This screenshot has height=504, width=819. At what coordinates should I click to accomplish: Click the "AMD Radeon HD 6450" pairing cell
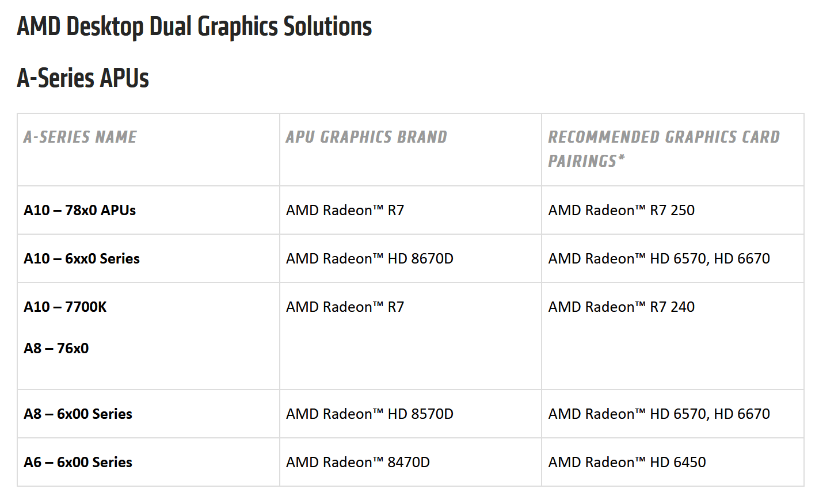627,462
